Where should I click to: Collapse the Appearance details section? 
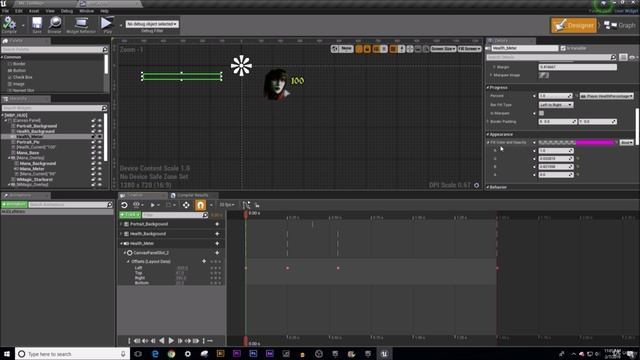point(487,134)
